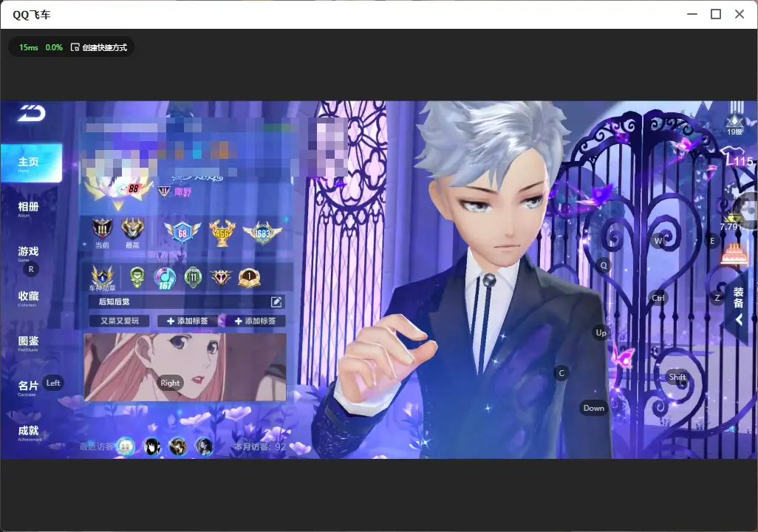Click the 又菜又爱玩 tag
Screen dimensions: 758x532
(120, 321)
